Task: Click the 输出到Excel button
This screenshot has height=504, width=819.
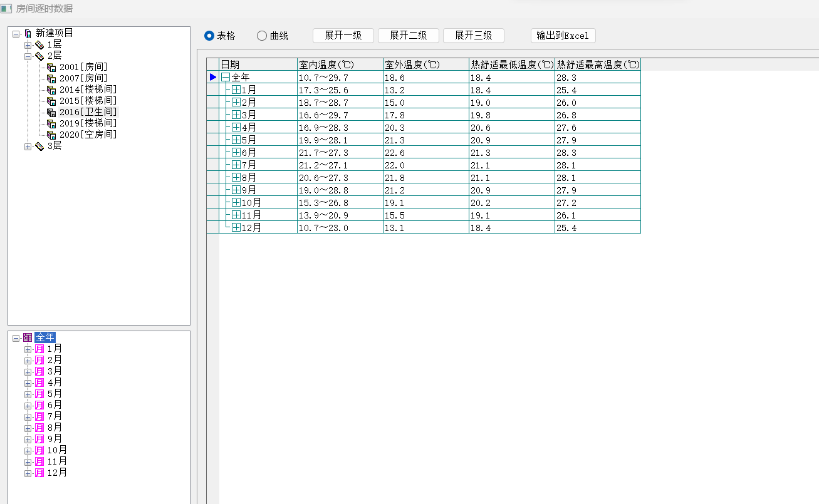Action: tap(562, 36)
